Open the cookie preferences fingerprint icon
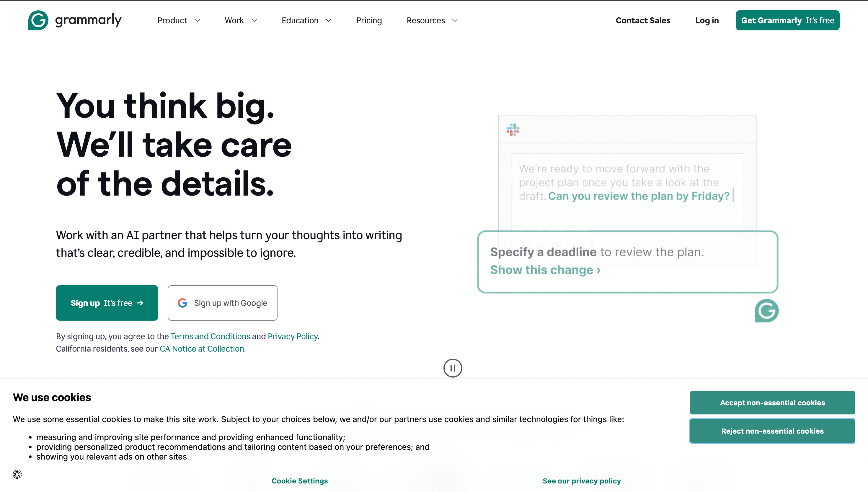This screenshot has width=868, height=492. (17, 474)
